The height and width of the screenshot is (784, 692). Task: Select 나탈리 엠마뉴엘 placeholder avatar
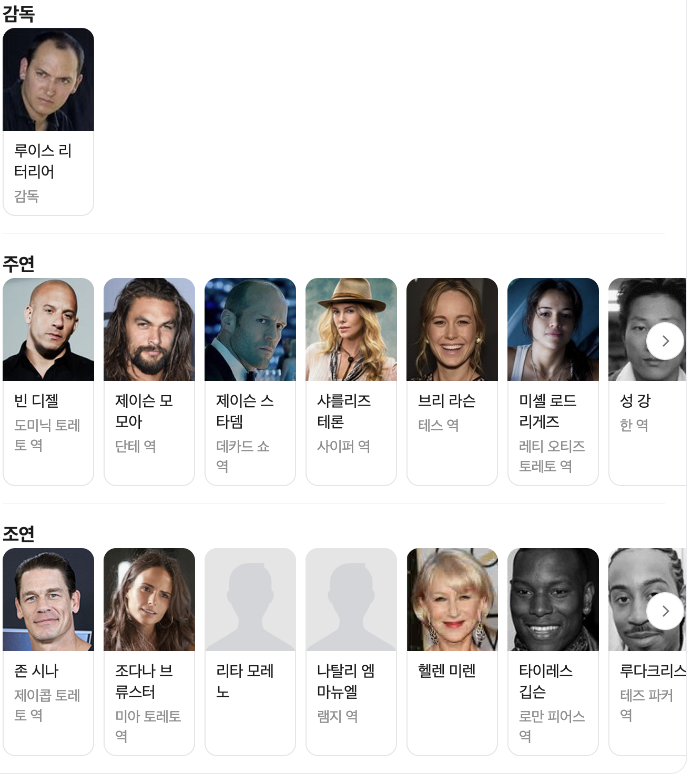coord(351,600)
